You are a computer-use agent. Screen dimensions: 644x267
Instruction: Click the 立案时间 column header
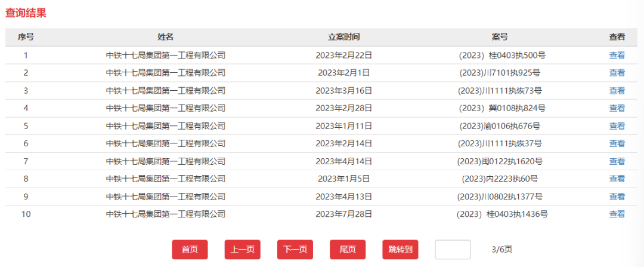(344, 37)
